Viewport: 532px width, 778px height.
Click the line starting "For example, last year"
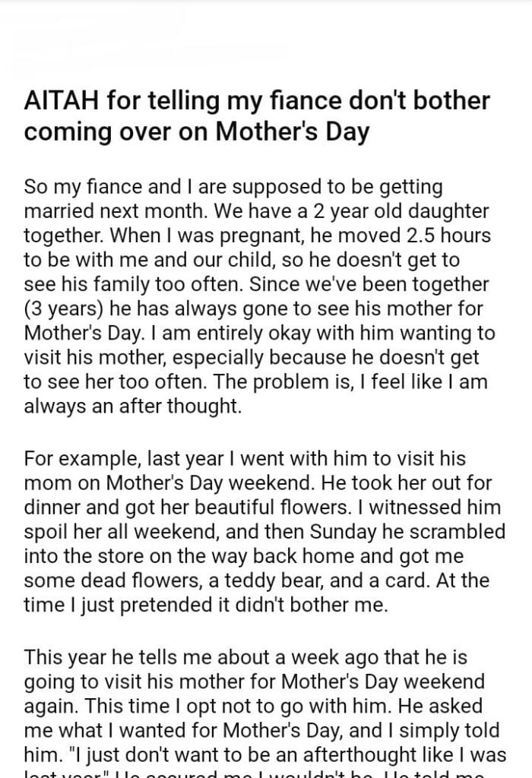click(245, 459)
